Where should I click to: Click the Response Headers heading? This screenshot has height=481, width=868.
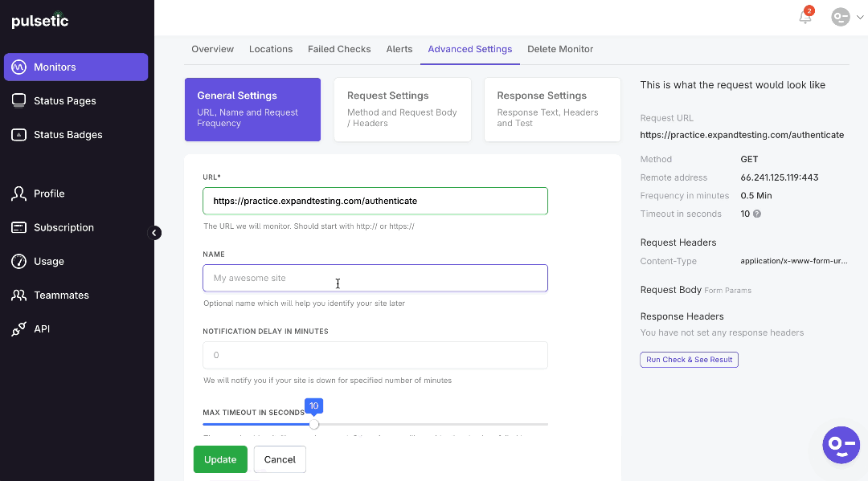coord(682,316)
